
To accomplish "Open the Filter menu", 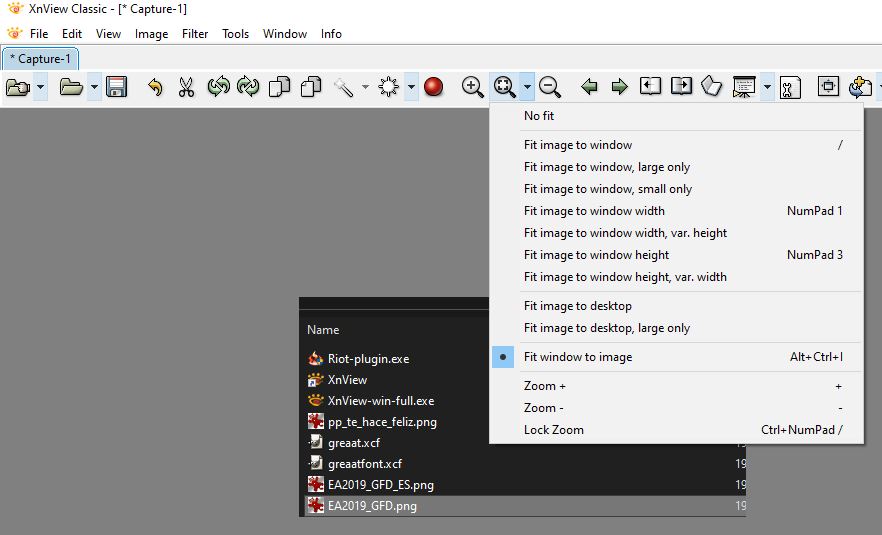I will coord(195,34).
